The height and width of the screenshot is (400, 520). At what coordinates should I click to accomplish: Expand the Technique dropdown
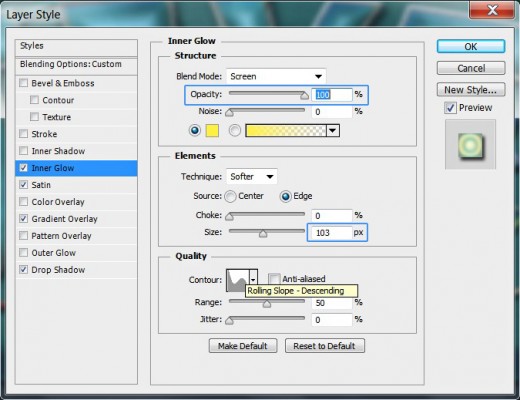(x=252, y=176)
